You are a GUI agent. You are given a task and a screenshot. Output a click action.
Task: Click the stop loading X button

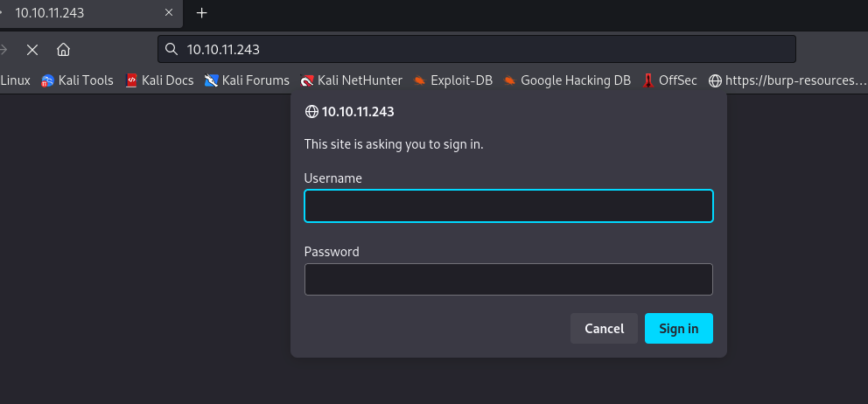32,49
